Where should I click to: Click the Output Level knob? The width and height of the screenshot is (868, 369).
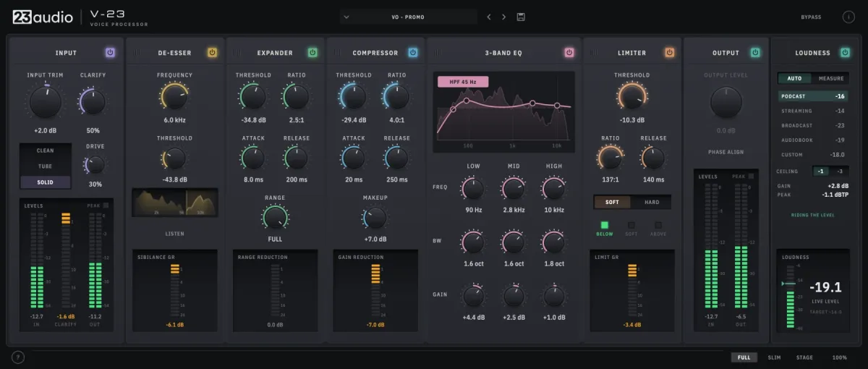726,103
